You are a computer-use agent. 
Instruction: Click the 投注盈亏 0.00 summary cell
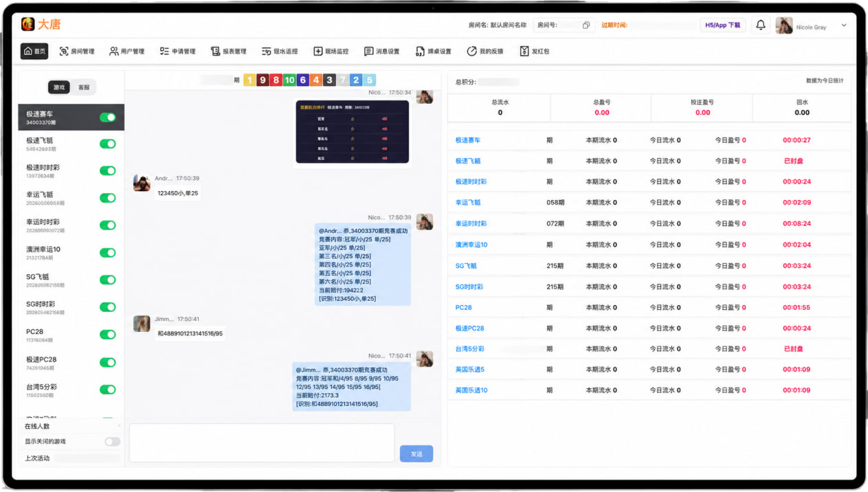tap(702, 107)
